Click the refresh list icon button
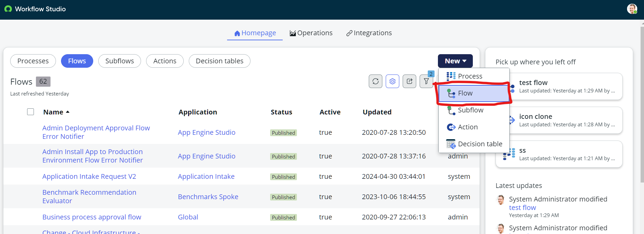Image resolution: width=644 pixels, height=234 pixels. [x=376, y=81]
